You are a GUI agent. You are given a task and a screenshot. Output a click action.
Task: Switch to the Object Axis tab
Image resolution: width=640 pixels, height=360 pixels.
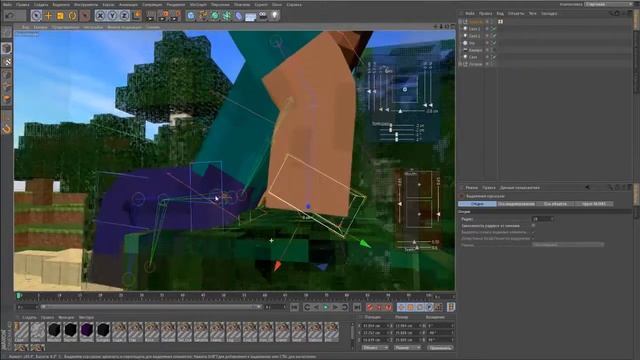(x=555, y=204)
